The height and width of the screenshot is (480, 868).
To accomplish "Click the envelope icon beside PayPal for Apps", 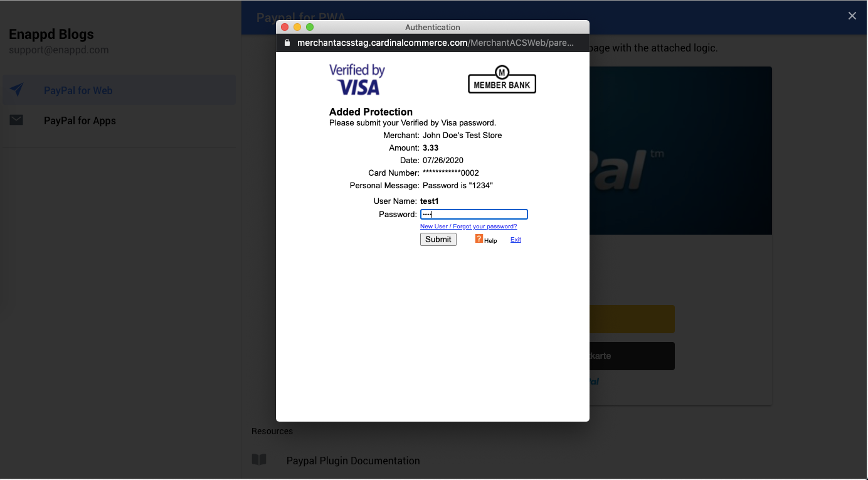I will (16, 120).
